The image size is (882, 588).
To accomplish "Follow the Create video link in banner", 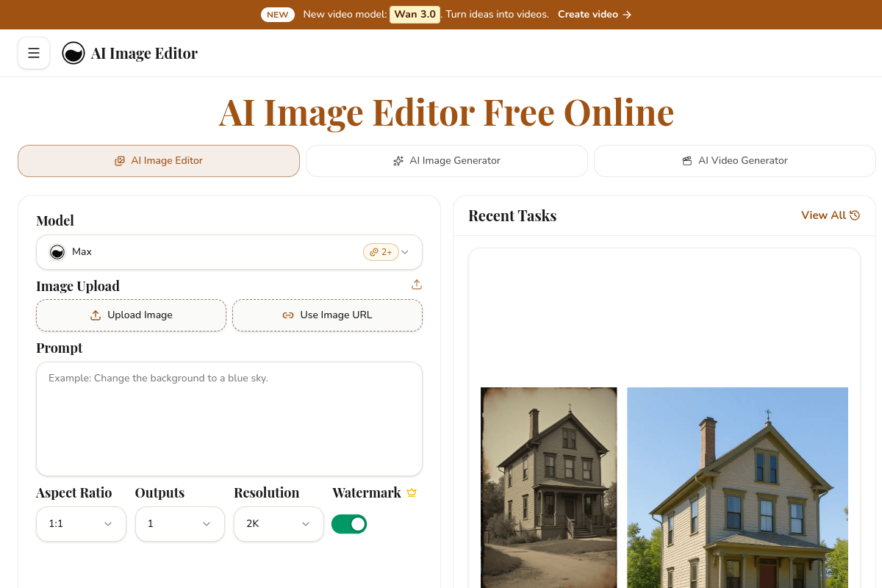I will 595,15.
